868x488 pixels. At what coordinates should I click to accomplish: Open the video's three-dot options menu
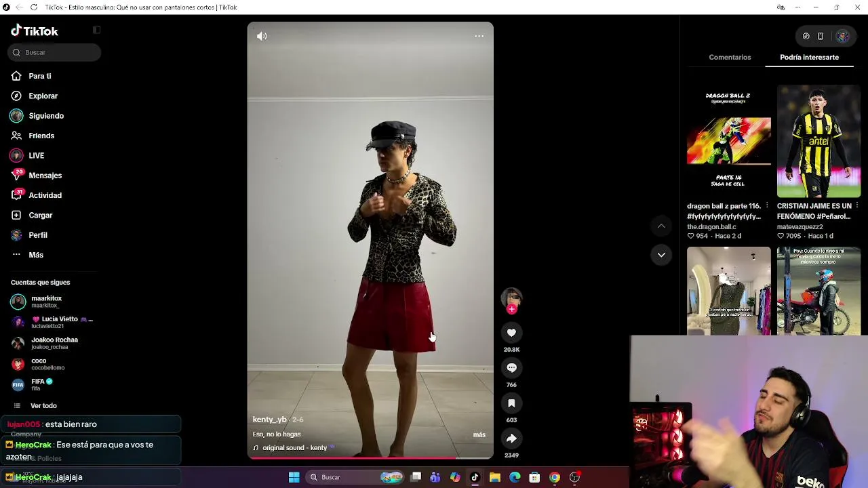(x=479, y=36)
